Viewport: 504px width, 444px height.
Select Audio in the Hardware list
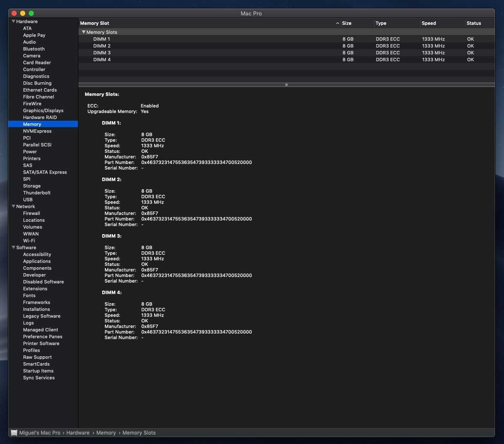(x=29, y=42)
